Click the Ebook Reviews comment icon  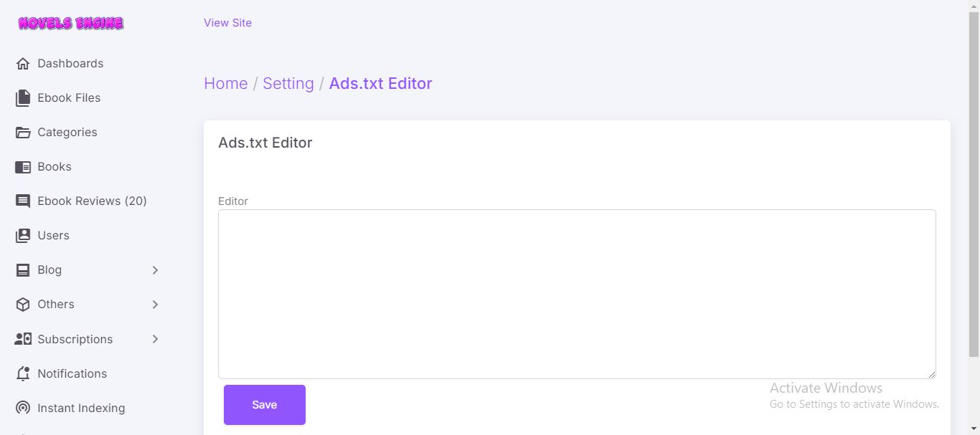23,201
